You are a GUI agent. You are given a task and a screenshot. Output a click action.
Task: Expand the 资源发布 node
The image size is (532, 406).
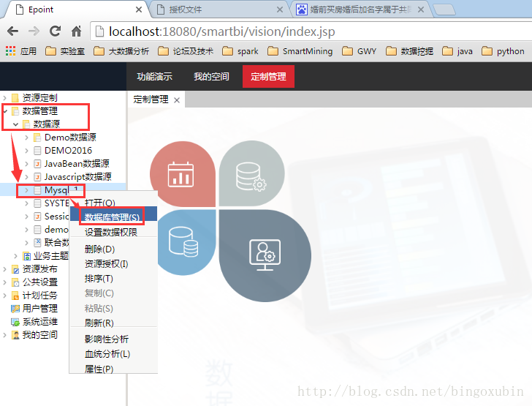pos(4,269)
